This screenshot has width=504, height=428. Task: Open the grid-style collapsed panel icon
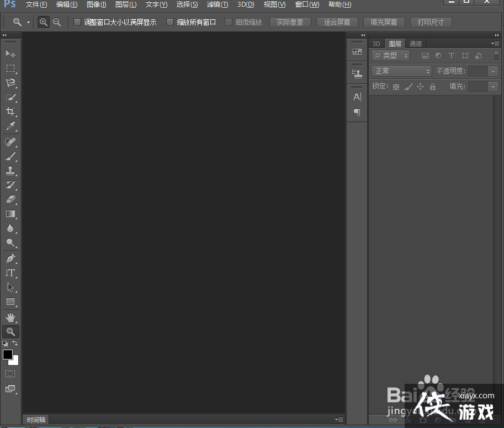pos(357,52)
